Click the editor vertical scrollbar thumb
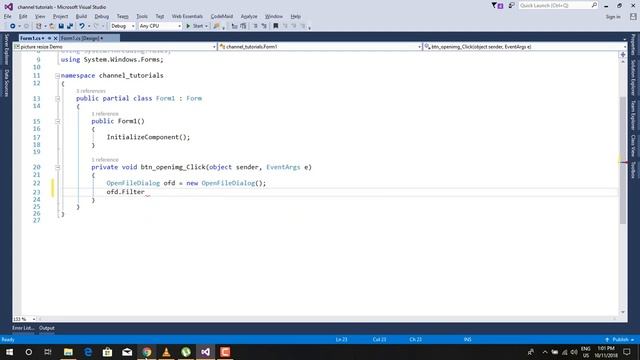This screenshot has height=360, width=640. pos(623,160)
